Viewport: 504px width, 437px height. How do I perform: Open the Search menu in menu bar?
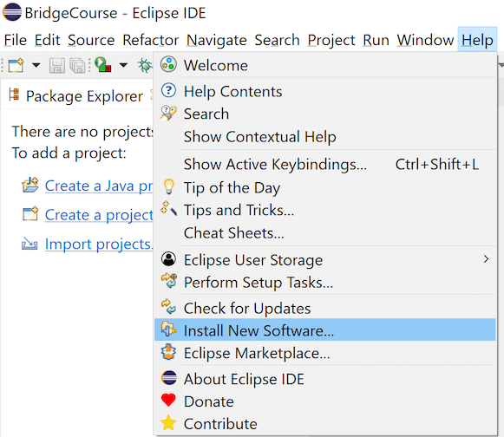277,40
